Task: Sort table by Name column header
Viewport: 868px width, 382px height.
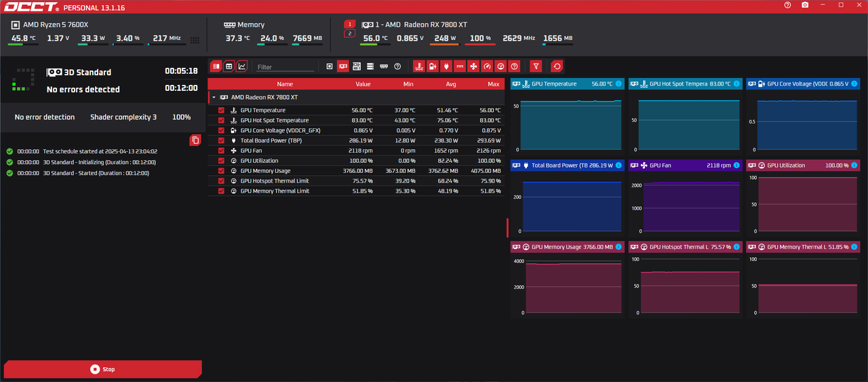Action: pyautogui.click(x=285, y=84)
